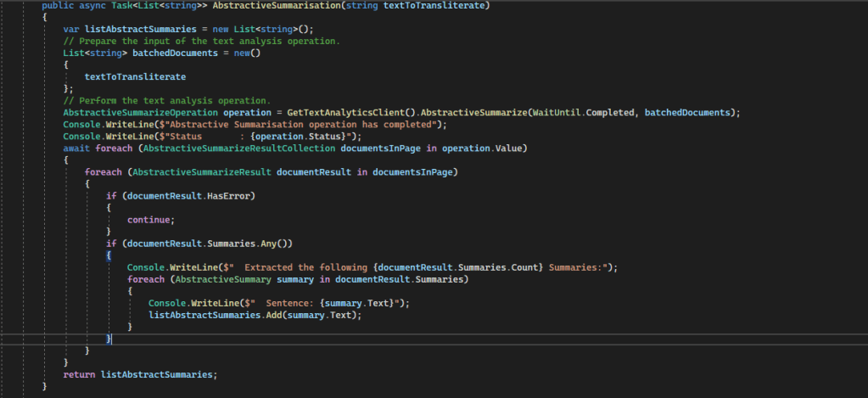Select the HasError property
The height and width of the screenshot is (398, 868).
coord(232,195)
